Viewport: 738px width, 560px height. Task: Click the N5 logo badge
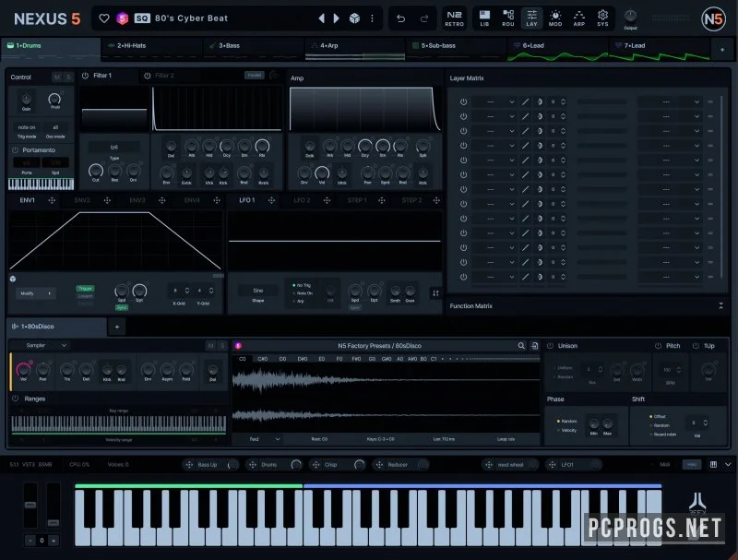click(713, 18)
